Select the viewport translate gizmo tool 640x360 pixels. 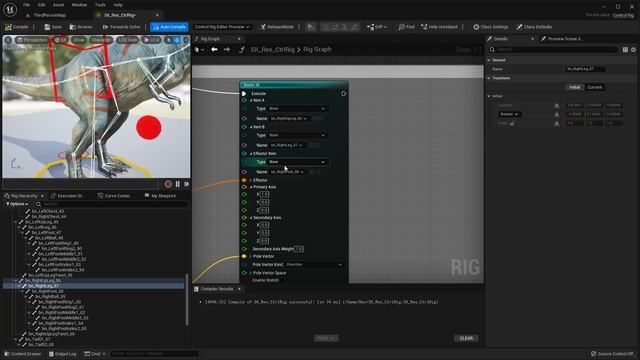click(x=177, y=40)
